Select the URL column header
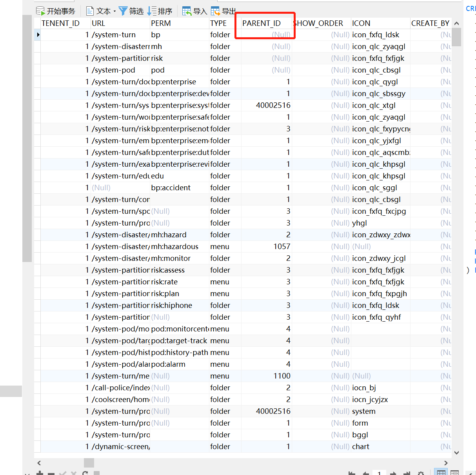Screen dimensions: 476x475 tap(120, 23)
